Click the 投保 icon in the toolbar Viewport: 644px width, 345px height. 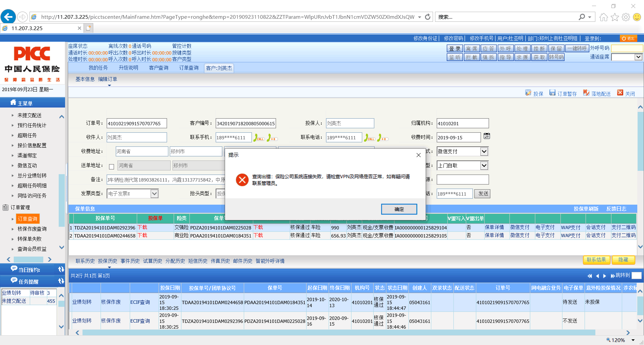528,93
